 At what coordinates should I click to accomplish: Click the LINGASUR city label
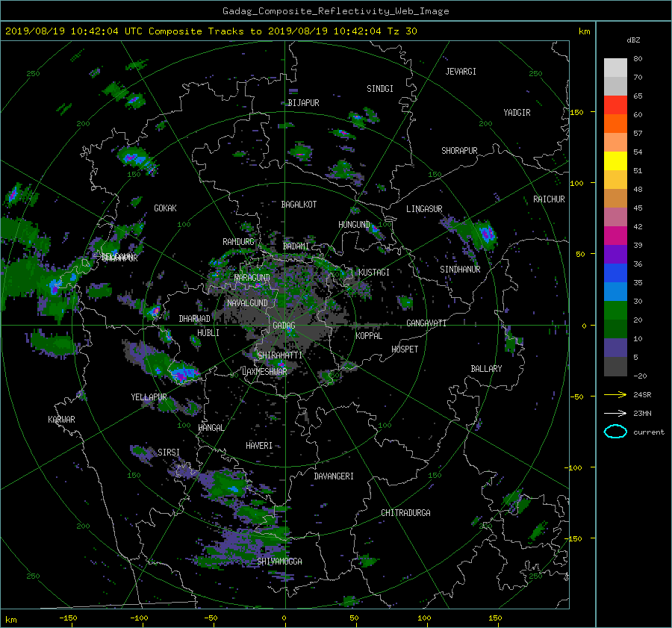pos(424,209)
